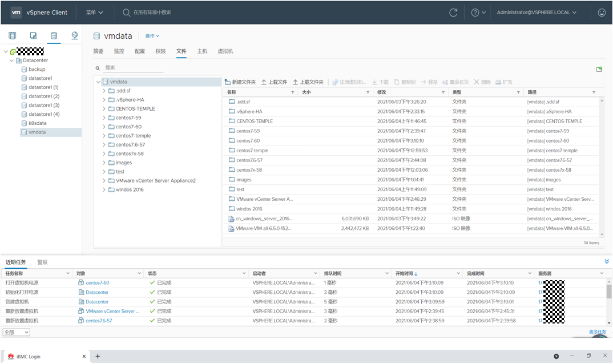Click the 新建文件夹 toolbar button

240,82
